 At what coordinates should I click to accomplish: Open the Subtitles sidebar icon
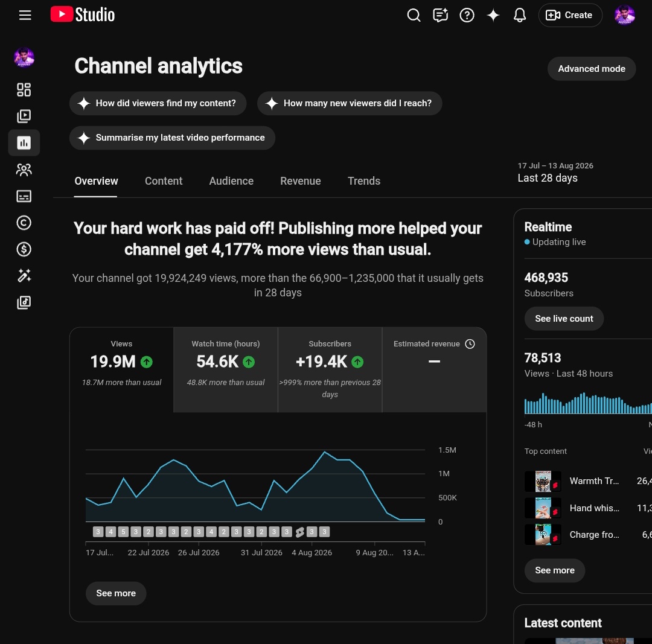24,196
